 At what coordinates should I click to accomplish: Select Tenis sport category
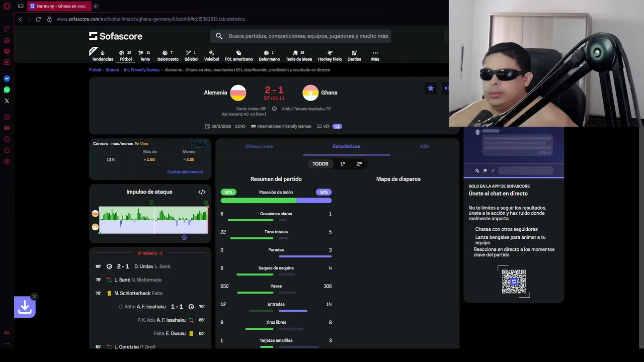(x=145, y=56)
